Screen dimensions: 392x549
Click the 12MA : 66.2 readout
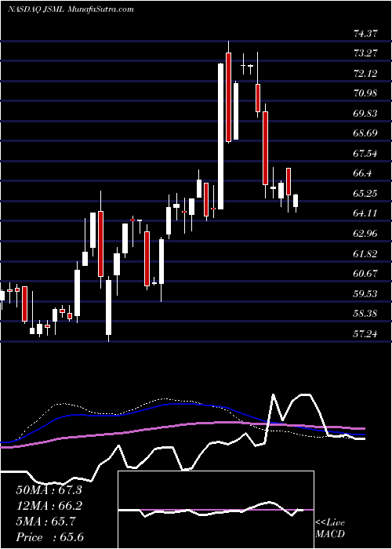pos(49,506)
